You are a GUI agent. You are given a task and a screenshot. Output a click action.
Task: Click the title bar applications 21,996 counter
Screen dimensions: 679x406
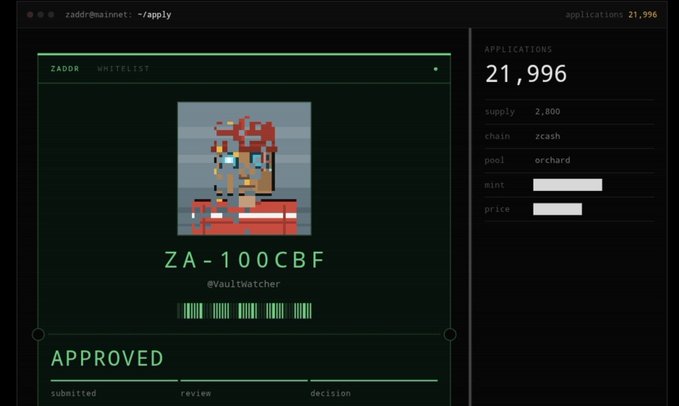click(611, 15)
